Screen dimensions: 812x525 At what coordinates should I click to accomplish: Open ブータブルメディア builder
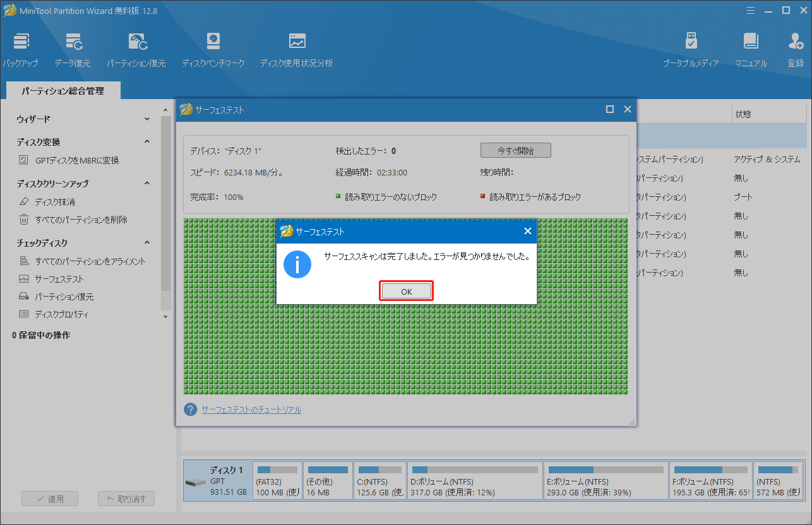[691, 50]
